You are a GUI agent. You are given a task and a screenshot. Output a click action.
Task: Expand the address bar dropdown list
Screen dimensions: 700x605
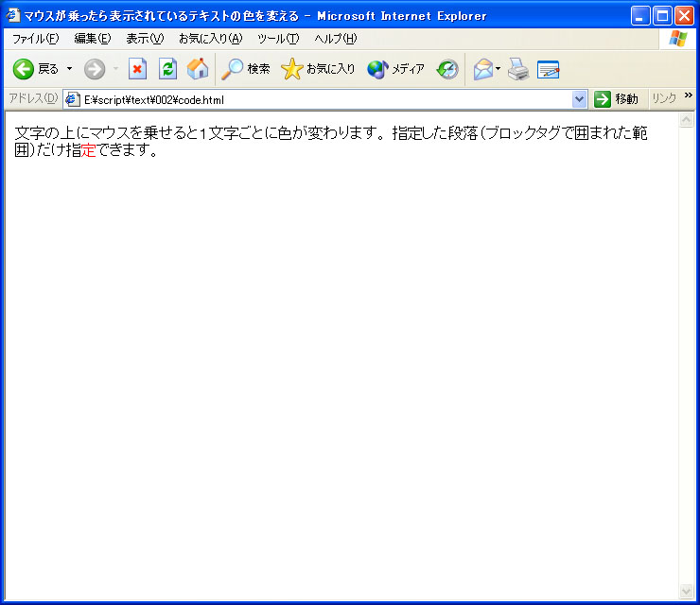tap(579, 99)
